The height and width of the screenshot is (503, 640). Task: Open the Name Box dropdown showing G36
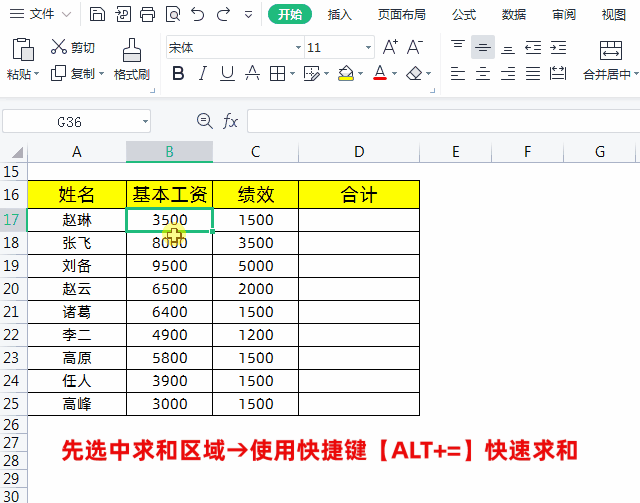click(145, 121)
